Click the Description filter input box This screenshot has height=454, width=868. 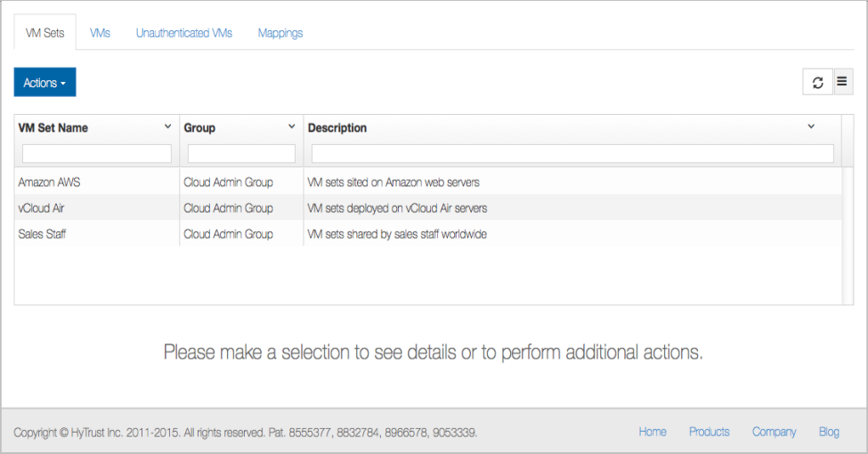tap(572, 154)
